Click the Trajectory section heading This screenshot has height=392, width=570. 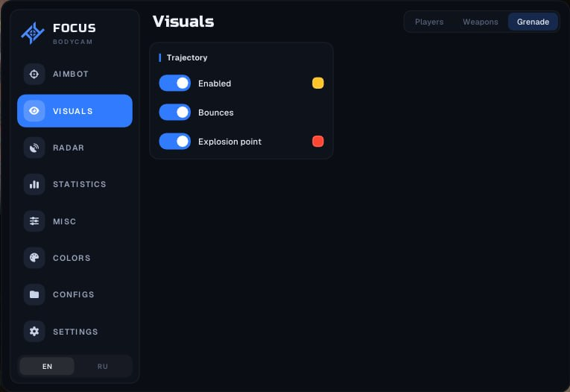[187, 57]
